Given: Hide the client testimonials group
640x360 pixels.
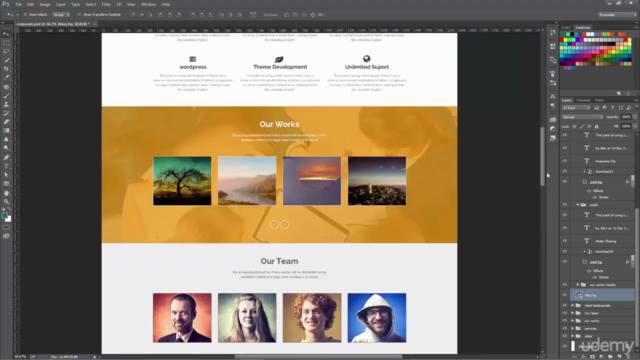Looking at the screenshot, I should pyautogui.click(x=564, y=305).
